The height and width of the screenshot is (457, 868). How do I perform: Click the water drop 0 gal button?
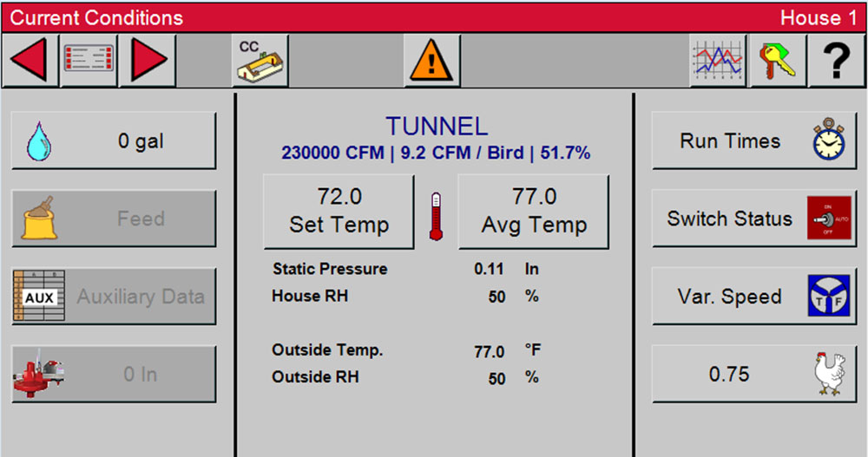[114, 140]
